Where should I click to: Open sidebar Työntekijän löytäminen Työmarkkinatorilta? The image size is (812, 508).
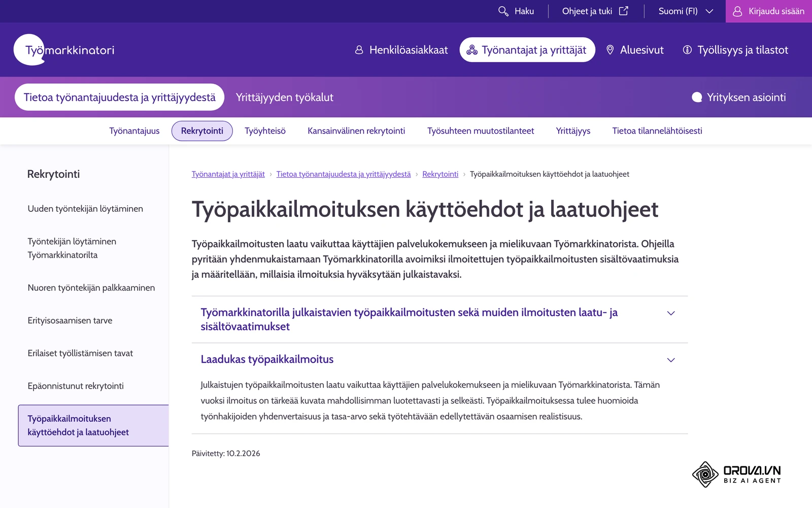pos(72,248)
